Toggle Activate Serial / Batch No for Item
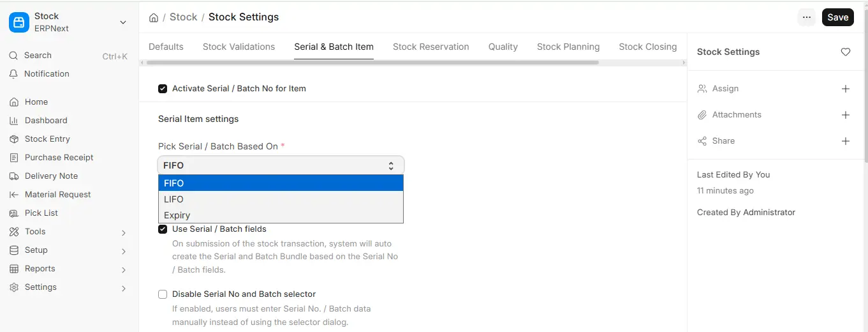Viewport: 868px width, 332px height. pyautogui.click(x=163, y=89)
